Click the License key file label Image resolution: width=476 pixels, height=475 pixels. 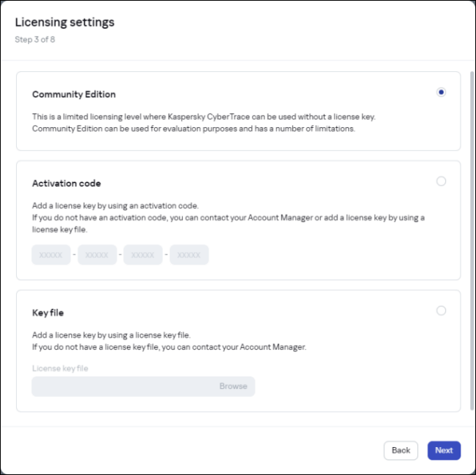pos(60,368)
